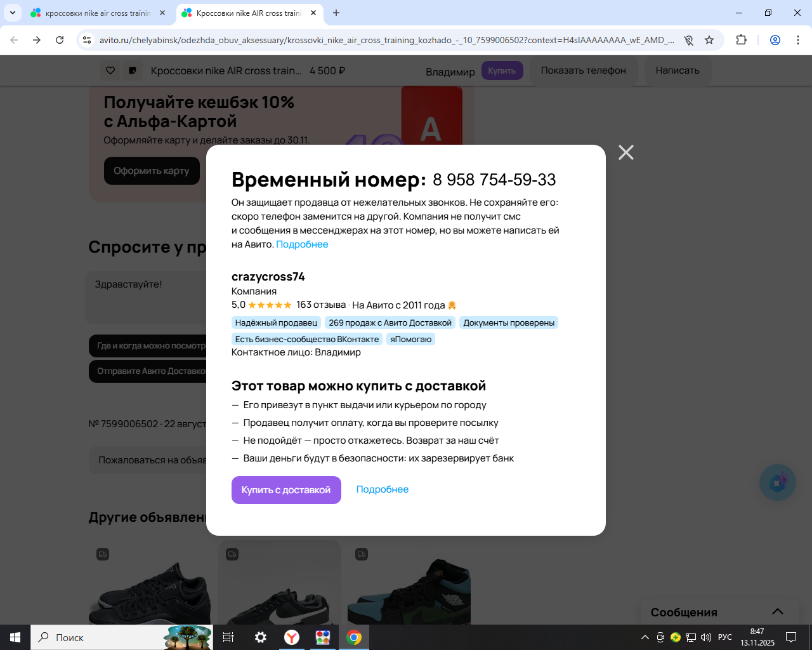Click Показать телефон button
The width and height of the screenshot is (812, 650).
point(584,70)
